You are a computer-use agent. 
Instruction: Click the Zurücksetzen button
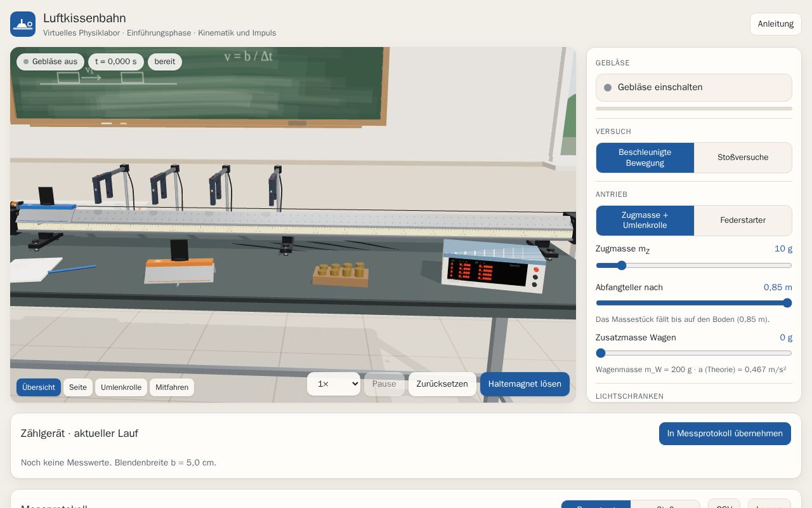tap(442, 384)
